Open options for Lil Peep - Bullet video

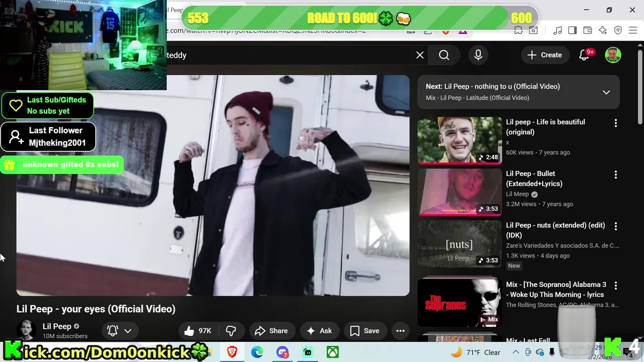pos(615,174)
